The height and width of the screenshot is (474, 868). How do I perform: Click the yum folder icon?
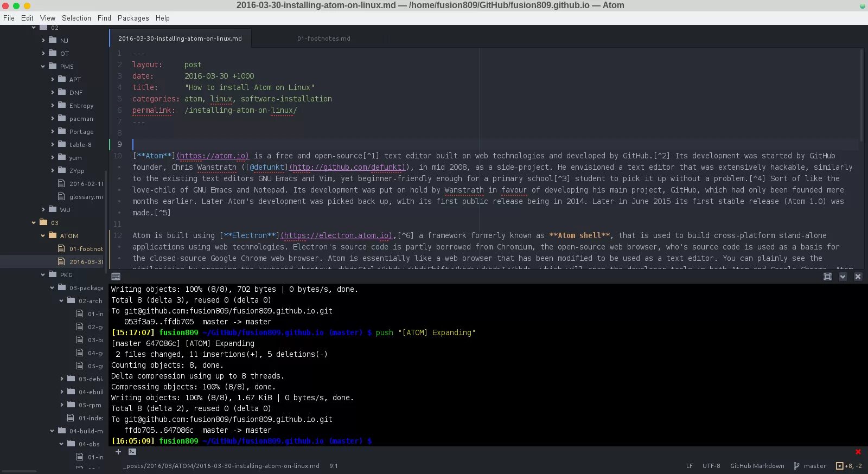pyautogui.click(x=62, y=157)
